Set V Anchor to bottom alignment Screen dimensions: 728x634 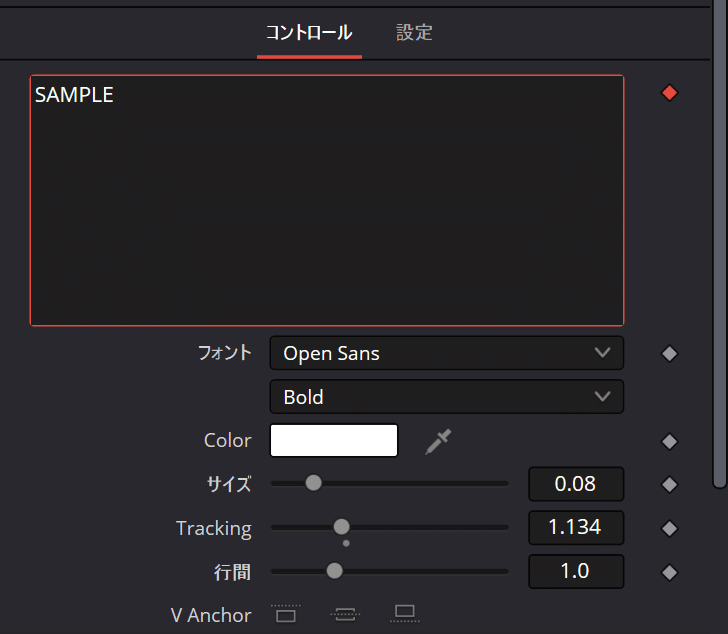[x=404, y=614]
